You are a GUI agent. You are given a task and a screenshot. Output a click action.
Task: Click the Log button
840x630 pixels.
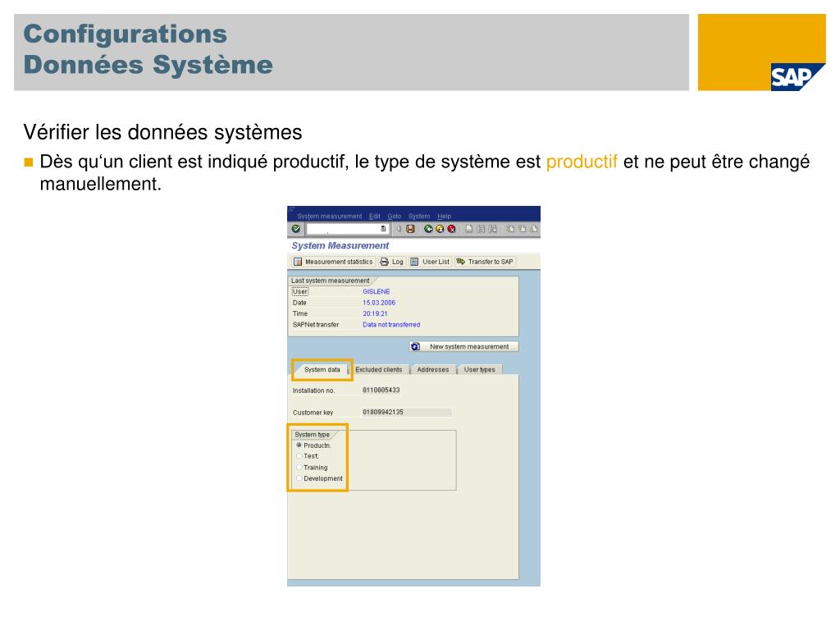tap(391, 262)
